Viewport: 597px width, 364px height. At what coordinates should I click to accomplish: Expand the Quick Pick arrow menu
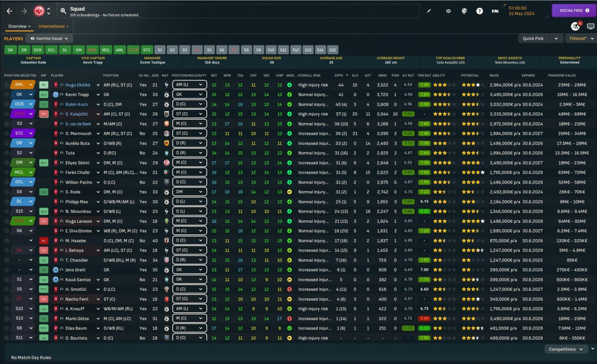click(x=555, y=39)
